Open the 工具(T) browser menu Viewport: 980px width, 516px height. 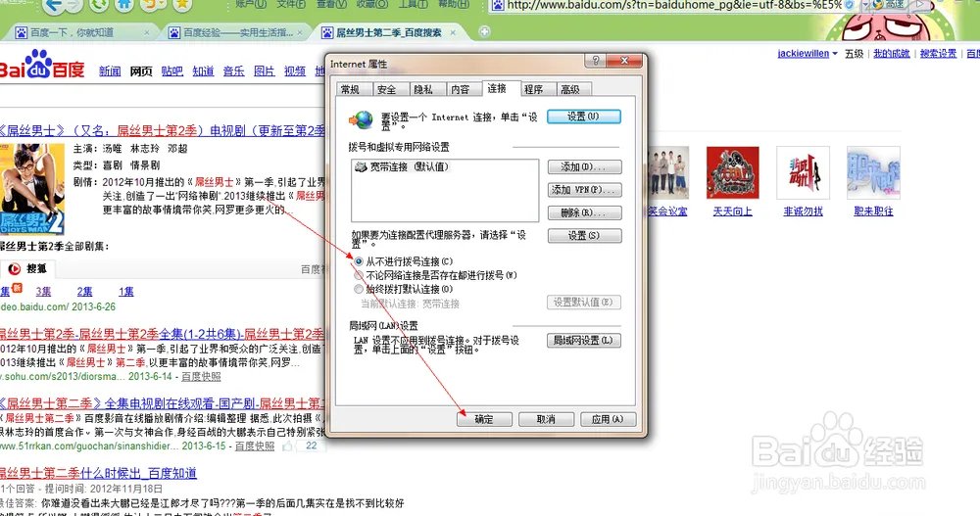tap(413, 4)
